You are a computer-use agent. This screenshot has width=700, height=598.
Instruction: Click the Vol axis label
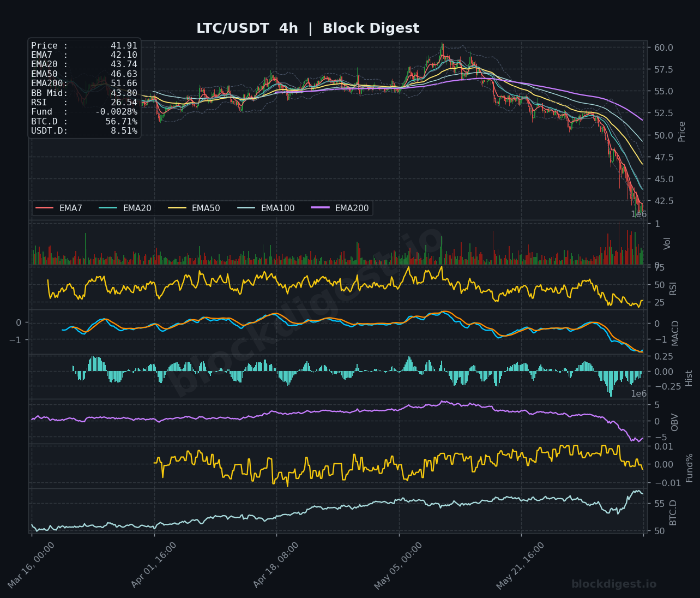(667, 243)
